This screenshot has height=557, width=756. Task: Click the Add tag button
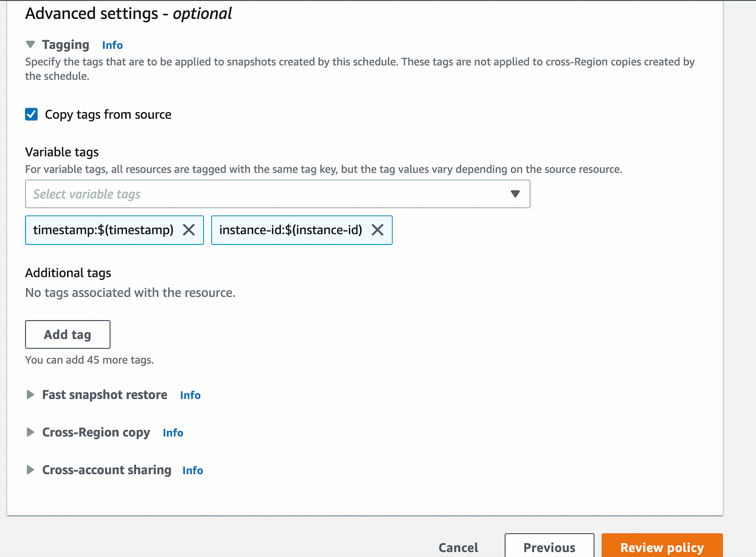click(68, 334)
